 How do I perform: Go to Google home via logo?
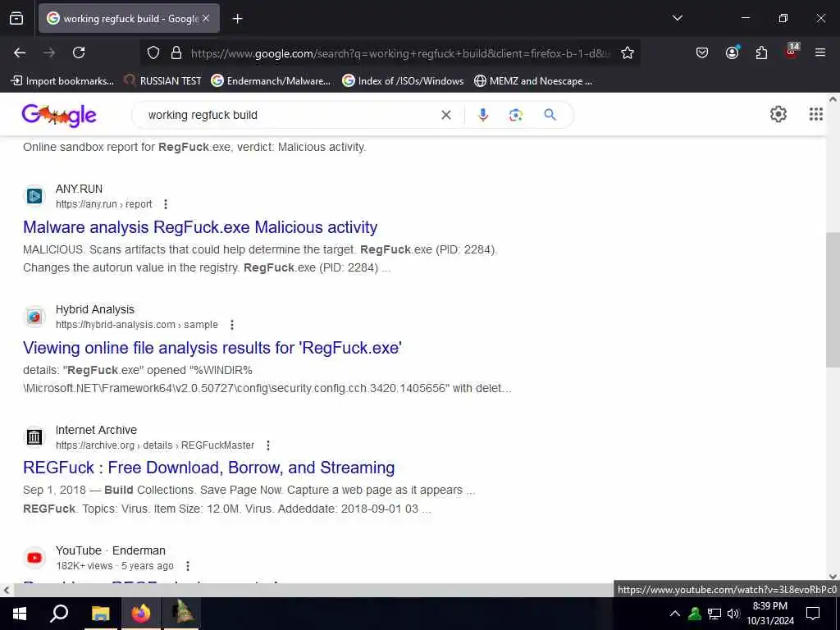59,115
